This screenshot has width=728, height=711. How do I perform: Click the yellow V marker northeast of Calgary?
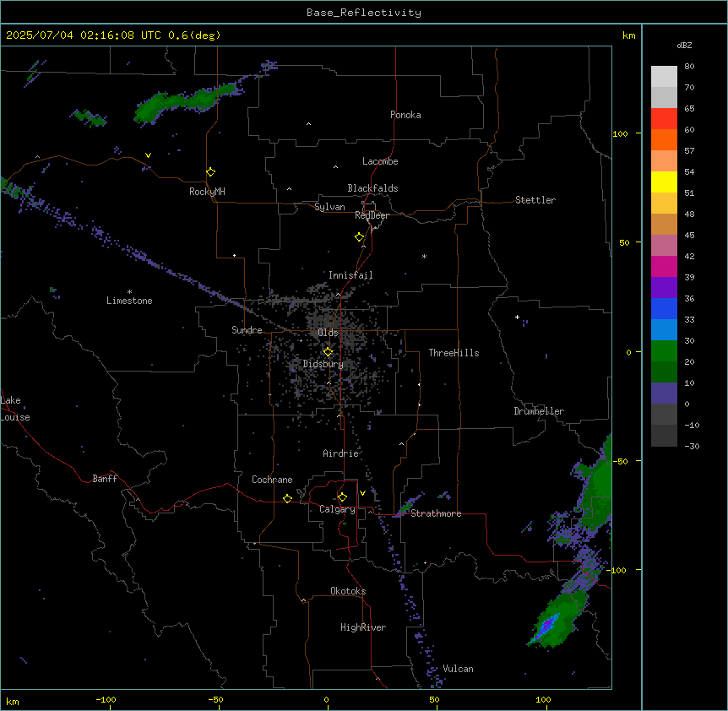362,493
